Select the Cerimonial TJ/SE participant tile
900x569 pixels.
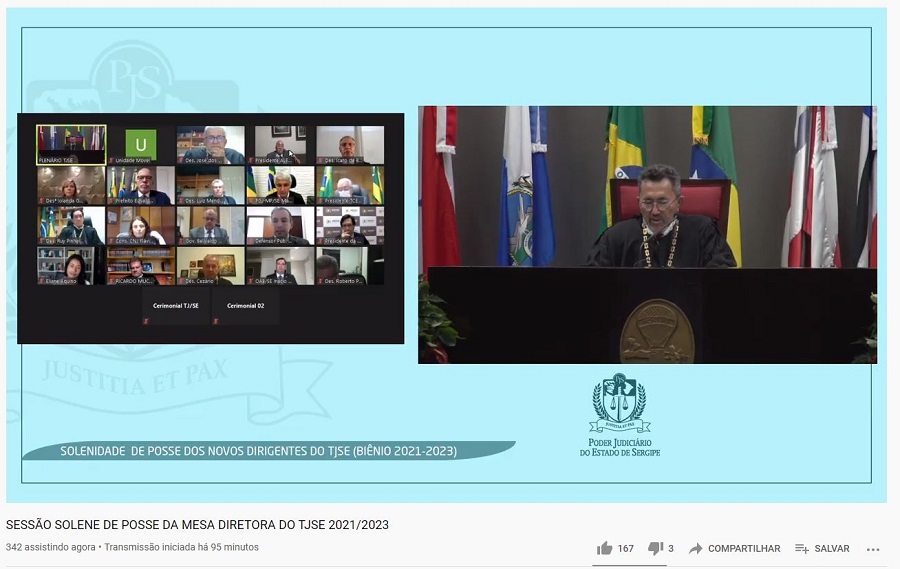click(175, 305)
